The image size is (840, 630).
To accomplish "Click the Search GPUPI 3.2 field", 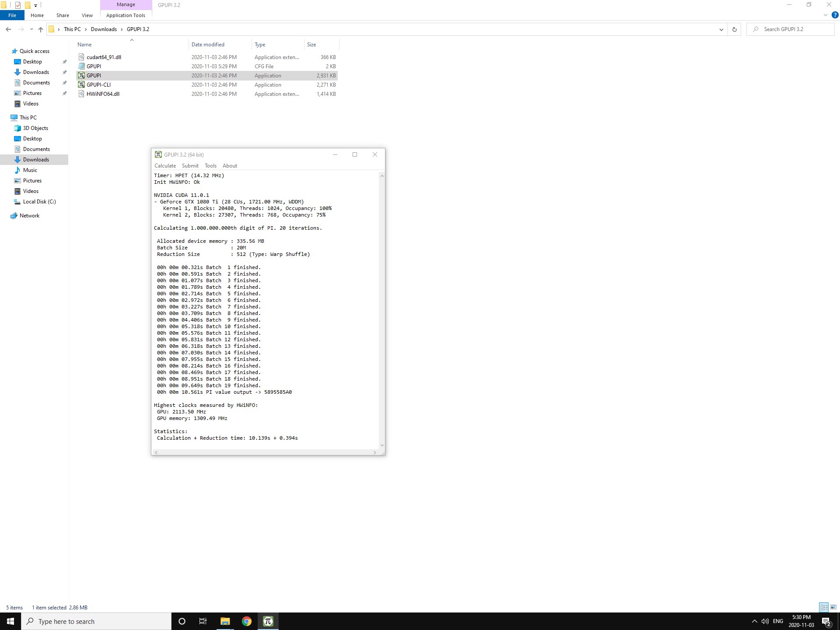I will [x=791, y=29].
